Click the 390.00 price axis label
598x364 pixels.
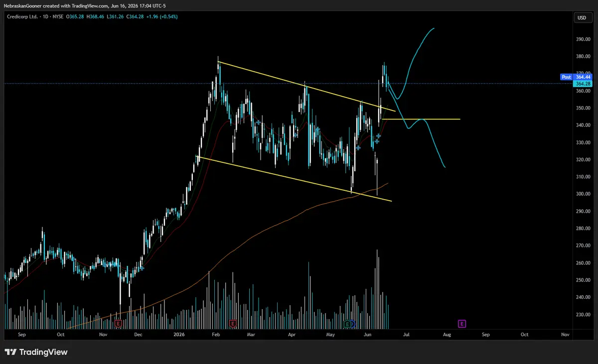583,39
